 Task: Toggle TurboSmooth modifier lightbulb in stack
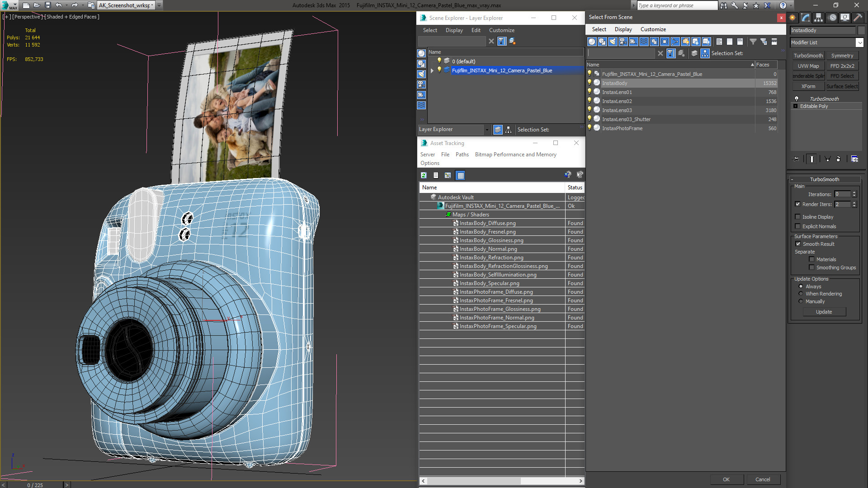point(797,99)
